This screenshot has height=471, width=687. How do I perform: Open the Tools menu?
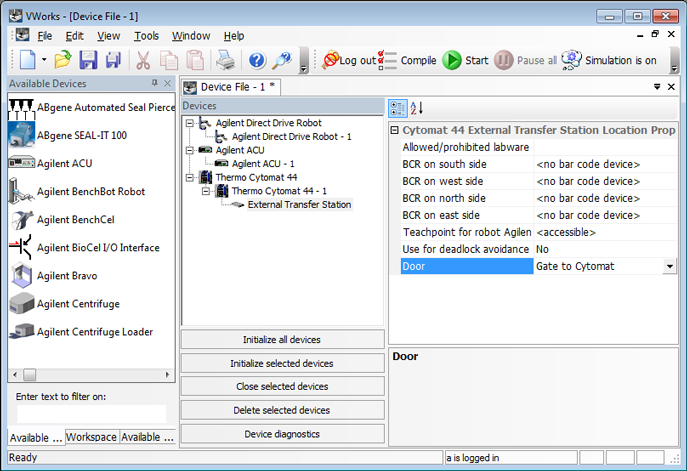pos(146,36)
